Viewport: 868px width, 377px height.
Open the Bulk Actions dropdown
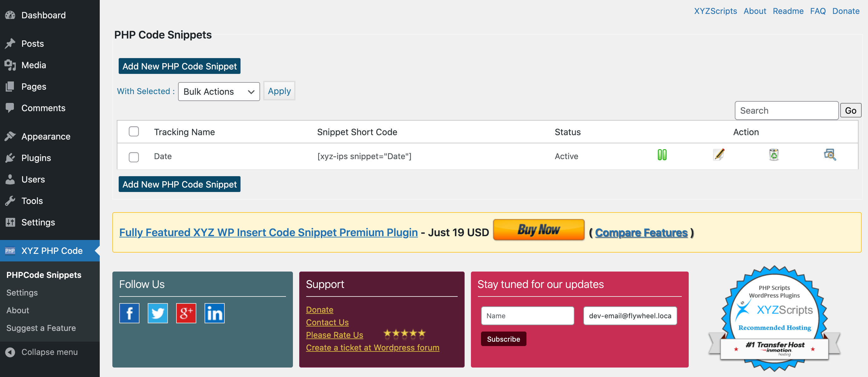point(219,91)
